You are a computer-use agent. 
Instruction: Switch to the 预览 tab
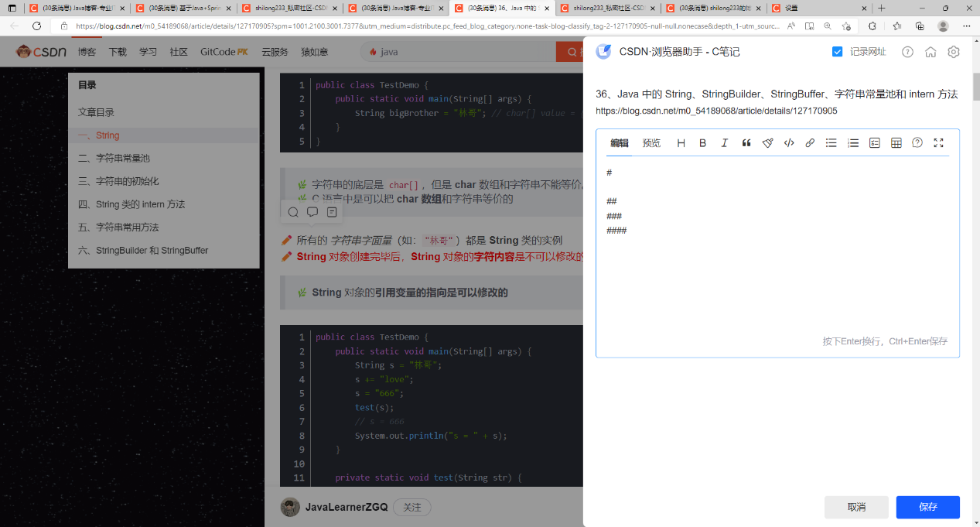pyautogui.click(x=652, y=143)
